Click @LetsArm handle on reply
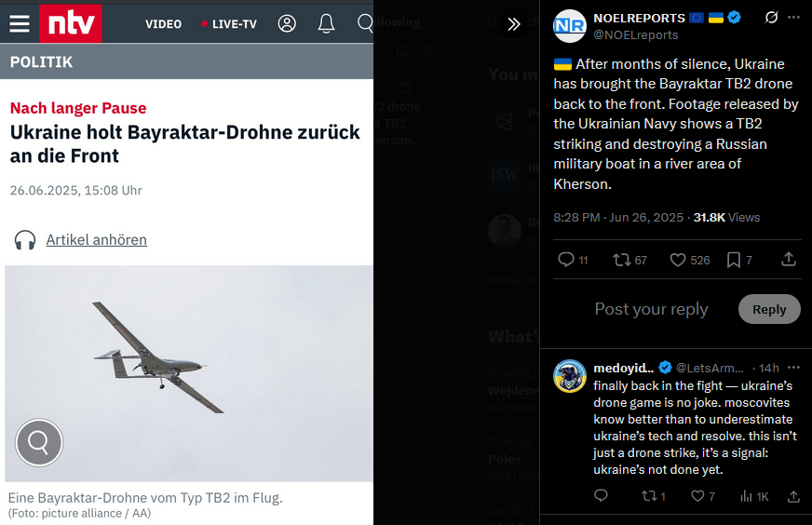812x525 pixels. pos(710,368)
